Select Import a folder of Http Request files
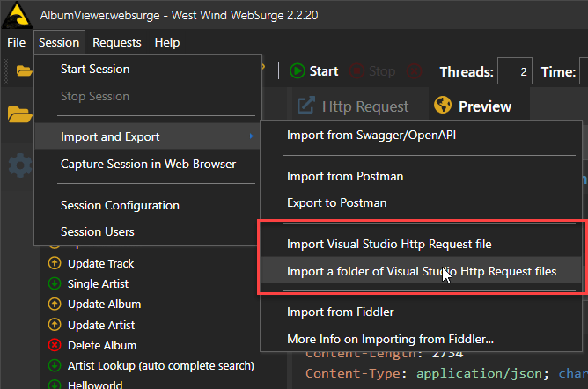 421,271
